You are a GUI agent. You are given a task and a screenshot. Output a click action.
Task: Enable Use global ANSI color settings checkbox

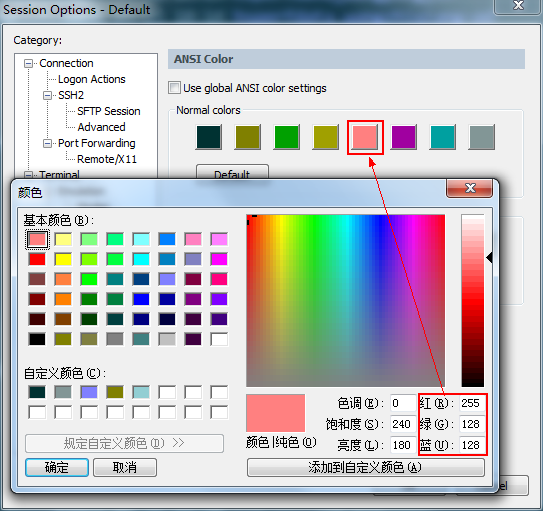coord(174,88)
